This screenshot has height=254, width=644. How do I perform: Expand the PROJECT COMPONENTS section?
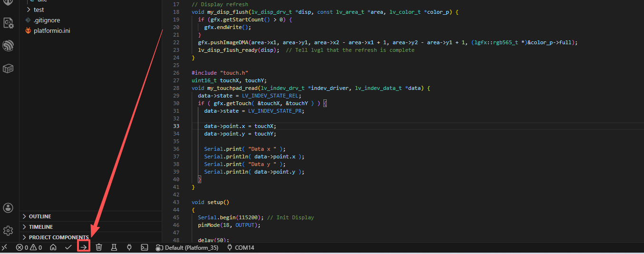[x=59, y=237]
